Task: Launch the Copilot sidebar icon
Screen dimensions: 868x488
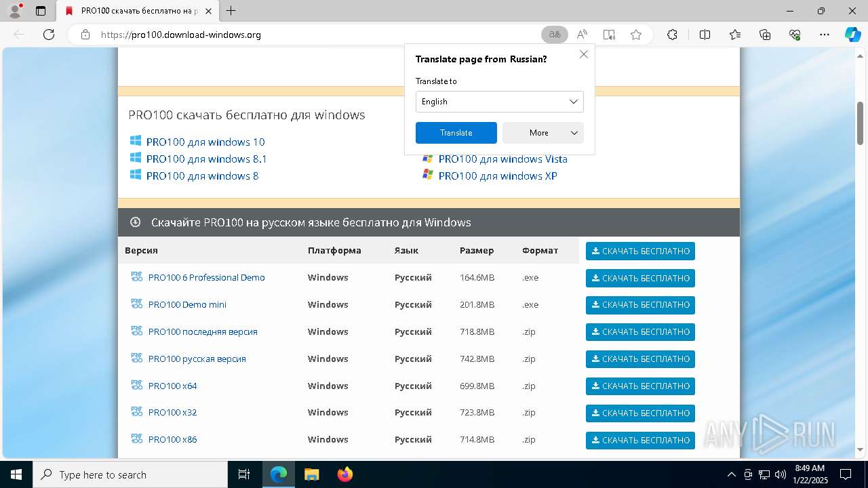Action: [852, 35]
